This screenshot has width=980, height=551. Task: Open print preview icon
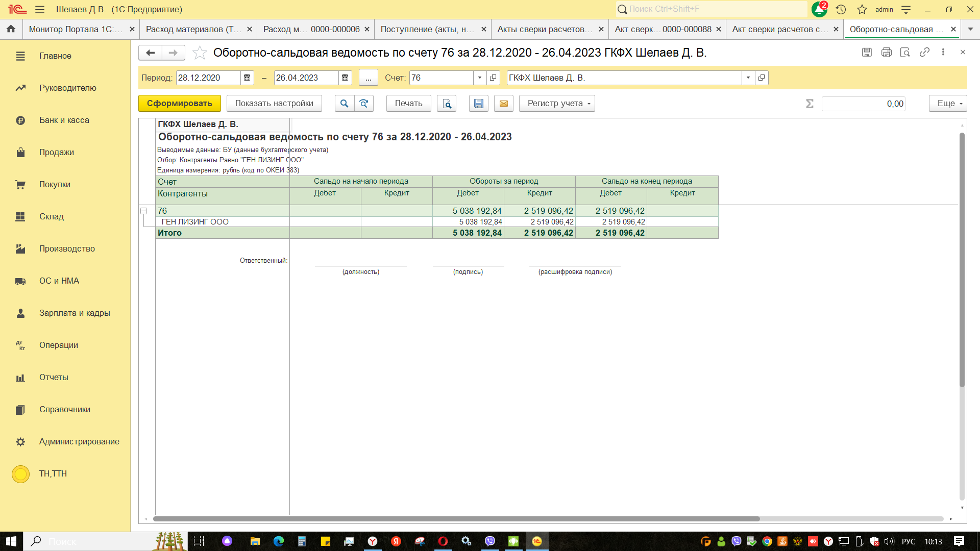(447, 103)
